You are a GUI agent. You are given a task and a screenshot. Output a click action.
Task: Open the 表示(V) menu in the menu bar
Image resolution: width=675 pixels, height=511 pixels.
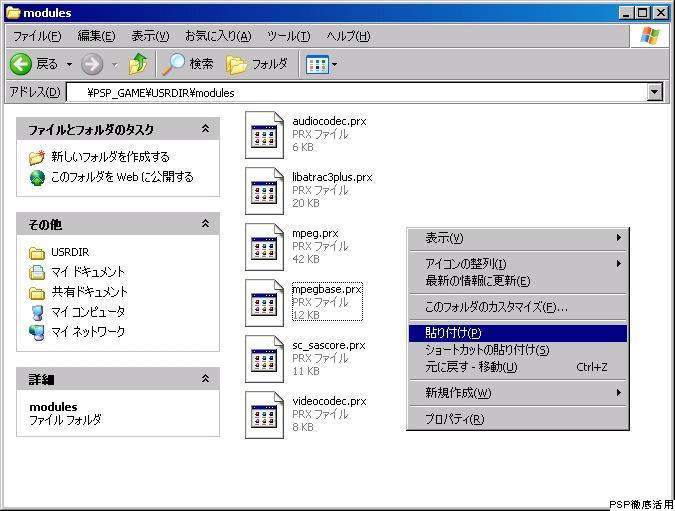pos(150,36)
